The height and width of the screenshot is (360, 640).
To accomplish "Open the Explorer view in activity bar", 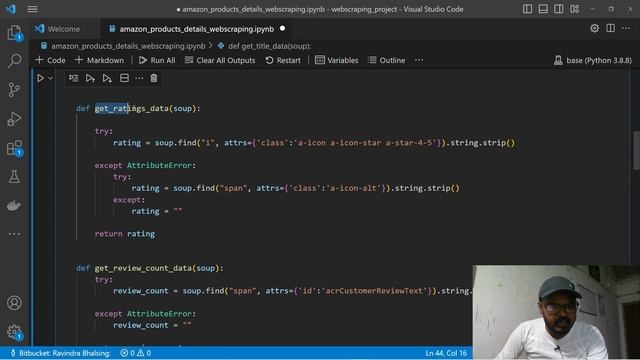I will [x=14, y=32].
